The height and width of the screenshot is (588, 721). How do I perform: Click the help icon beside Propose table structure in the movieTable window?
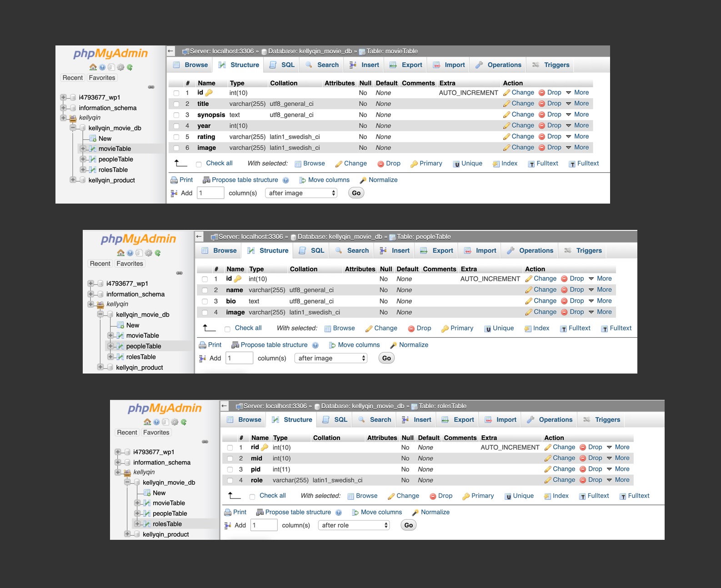(285, 180)
